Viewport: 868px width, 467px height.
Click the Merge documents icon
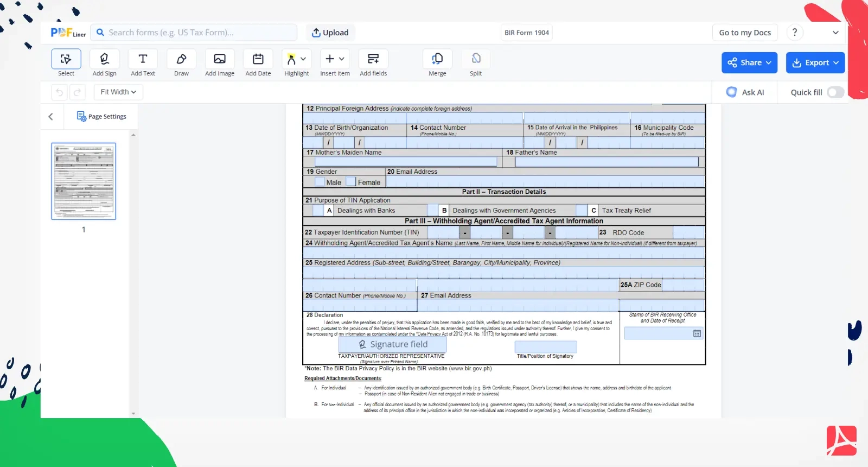(x=437, y=59)
